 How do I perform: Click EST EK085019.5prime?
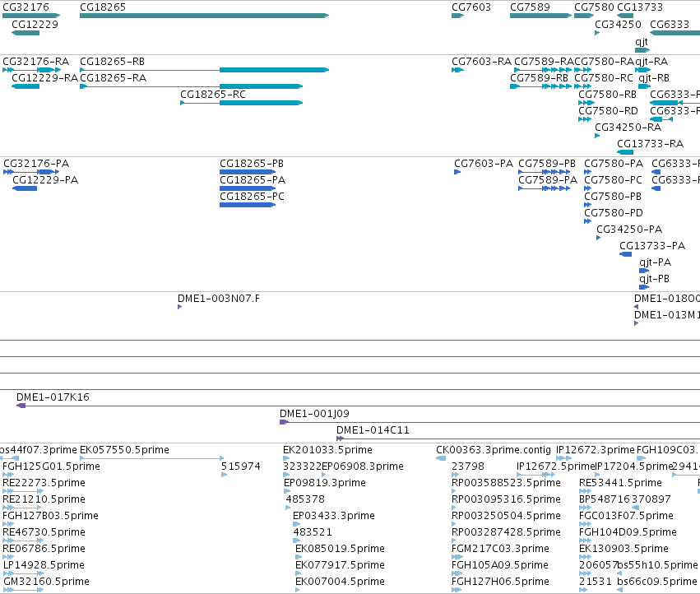(299, 557)
